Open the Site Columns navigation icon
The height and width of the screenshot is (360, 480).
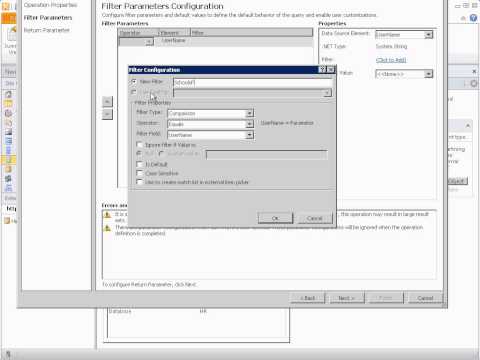point(8,151)
